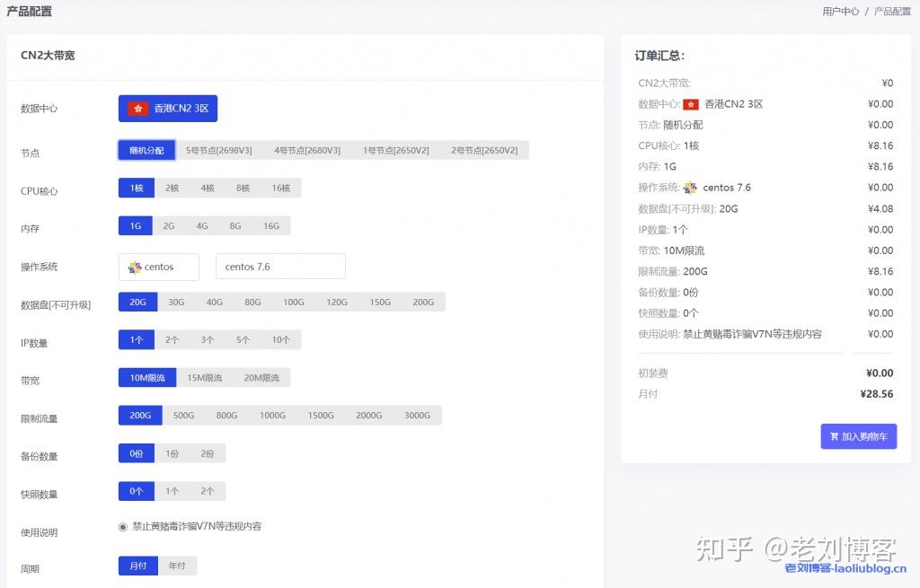Choose 10个 IP quantity
Screen dimensions: 920x588
tap(281, 340)
